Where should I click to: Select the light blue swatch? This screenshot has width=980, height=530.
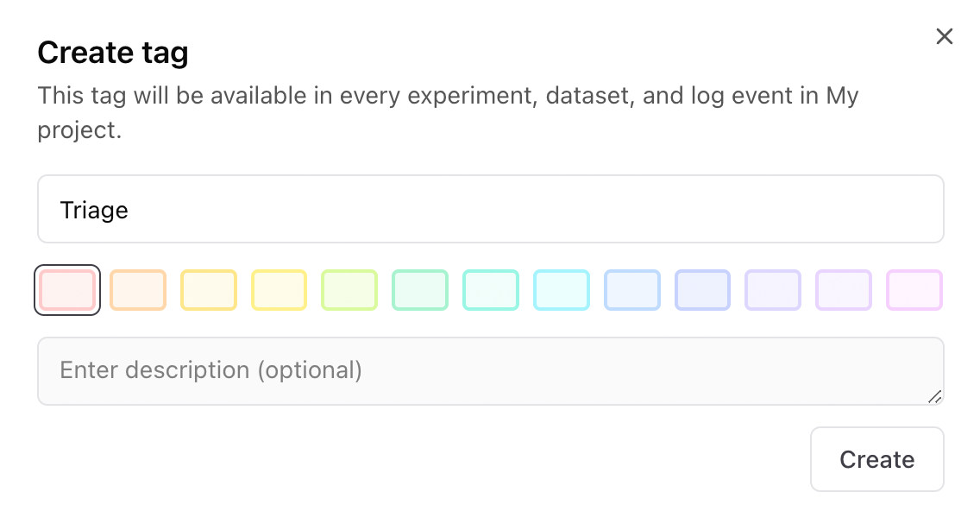click(x=631, y=290)
